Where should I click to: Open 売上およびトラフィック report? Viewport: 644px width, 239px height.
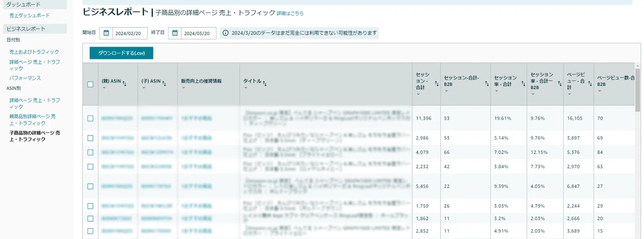pos(34,52)
